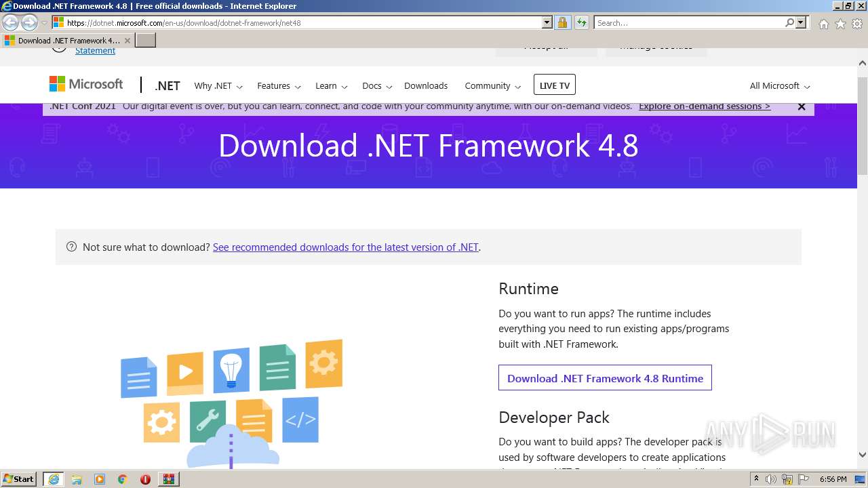Expand the Community menu
The width and height of the screenshot is (868, 488).
(492, 86)
